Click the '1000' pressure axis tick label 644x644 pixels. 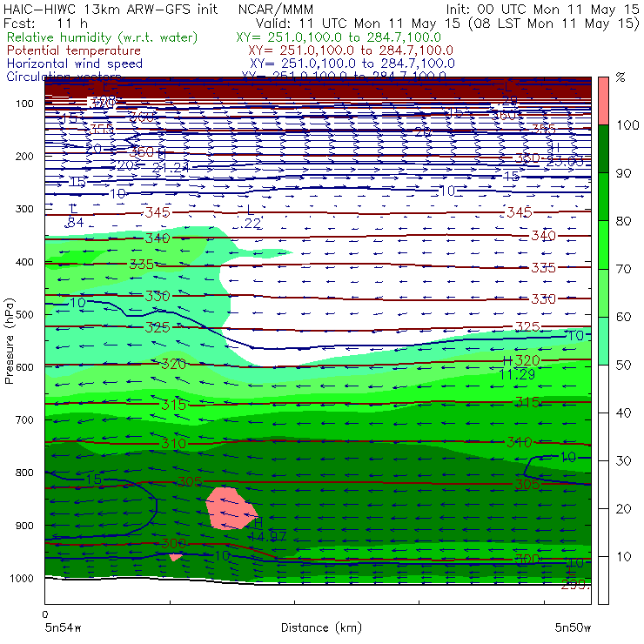22,578
